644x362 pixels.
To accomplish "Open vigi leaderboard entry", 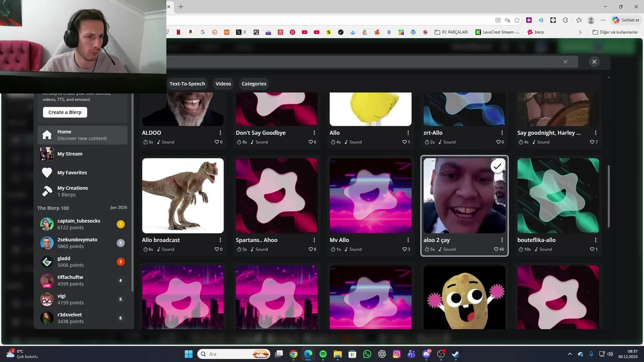I will point(83,299).
